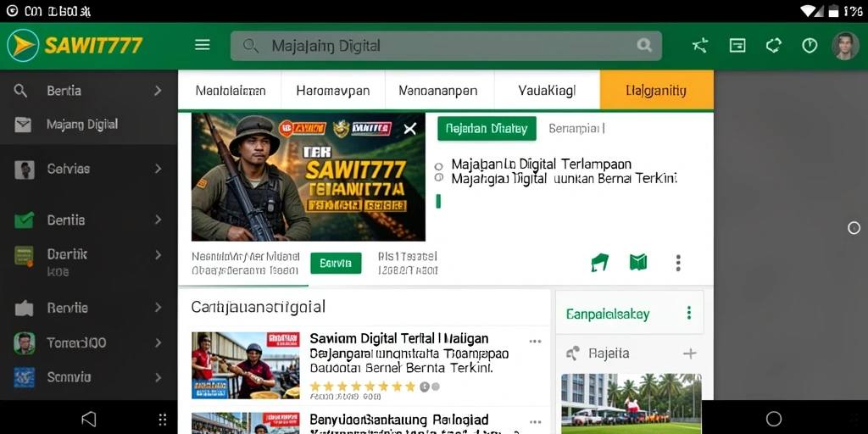
Task: Click the Cantjauanetigoial section heading
Action: tap(258, 307)
